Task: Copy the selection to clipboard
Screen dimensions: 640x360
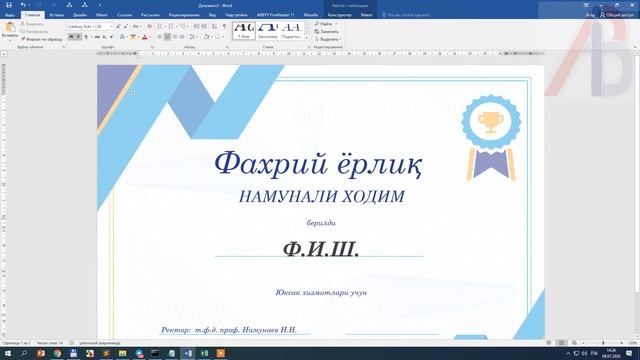Action: (34, 31)
